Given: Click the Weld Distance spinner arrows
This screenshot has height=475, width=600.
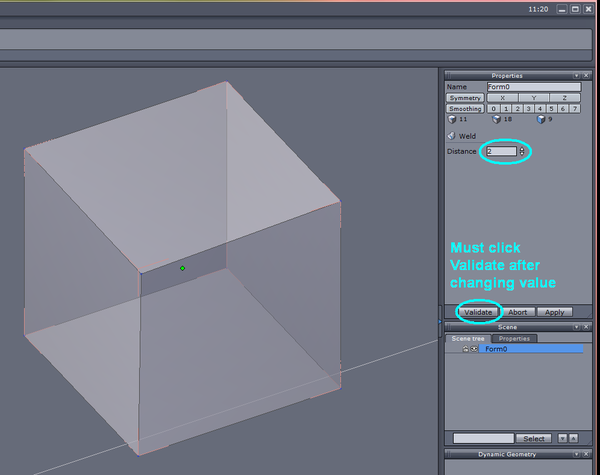Looking at the screenshot, I should pos(522,151).
